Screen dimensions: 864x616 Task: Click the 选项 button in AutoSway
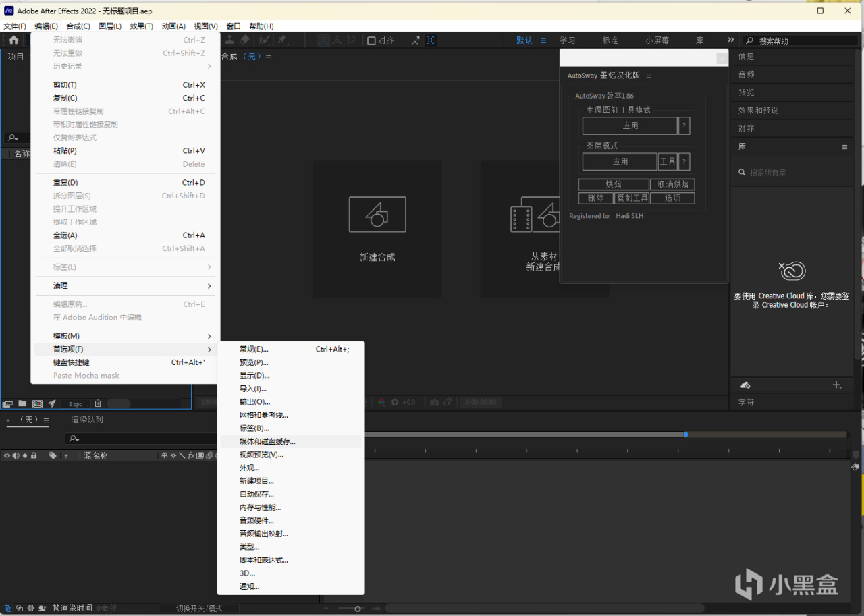[x=673, y=198]
